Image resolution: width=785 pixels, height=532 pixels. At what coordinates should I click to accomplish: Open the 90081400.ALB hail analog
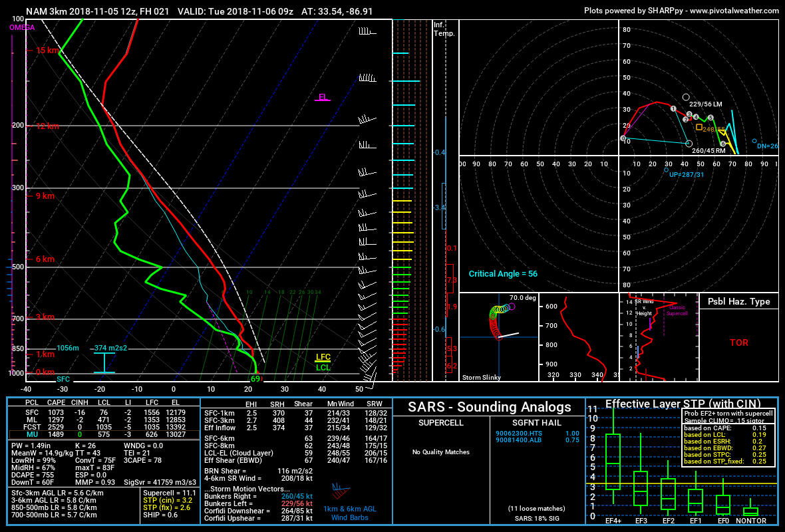516,440
